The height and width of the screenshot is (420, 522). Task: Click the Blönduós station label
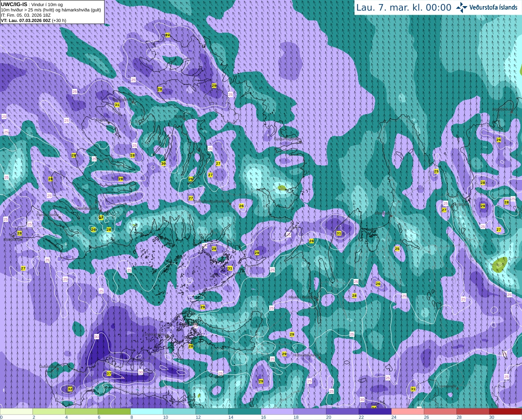pyautogui.click(x=383, y=213)
